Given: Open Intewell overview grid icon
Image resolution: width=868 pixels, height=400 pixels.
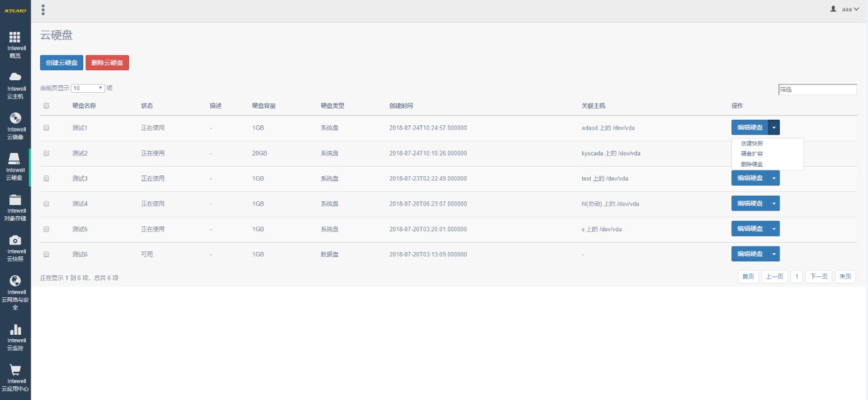Looking at the screenshot, I should [15, 38].
